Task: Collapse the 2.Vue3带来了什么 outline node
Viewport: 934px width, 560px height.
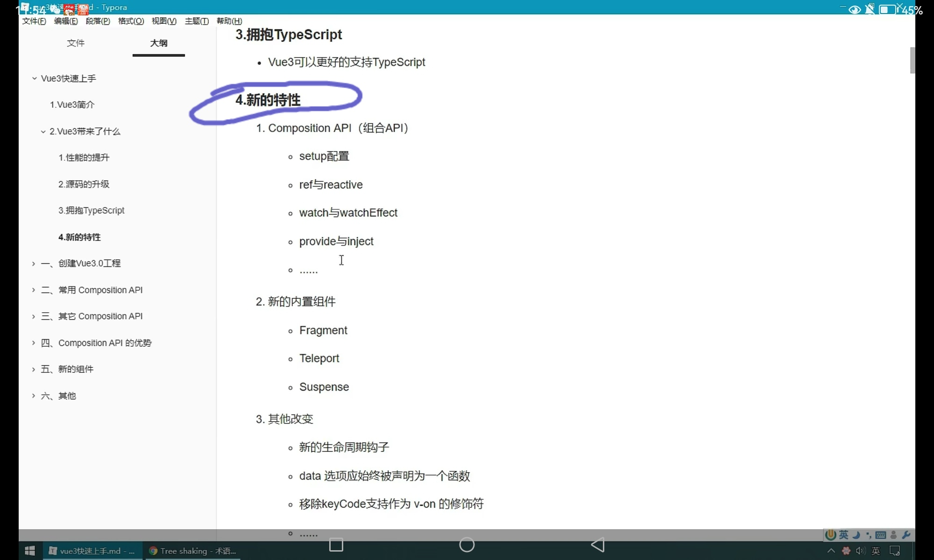Action: [x=43, y=132]
